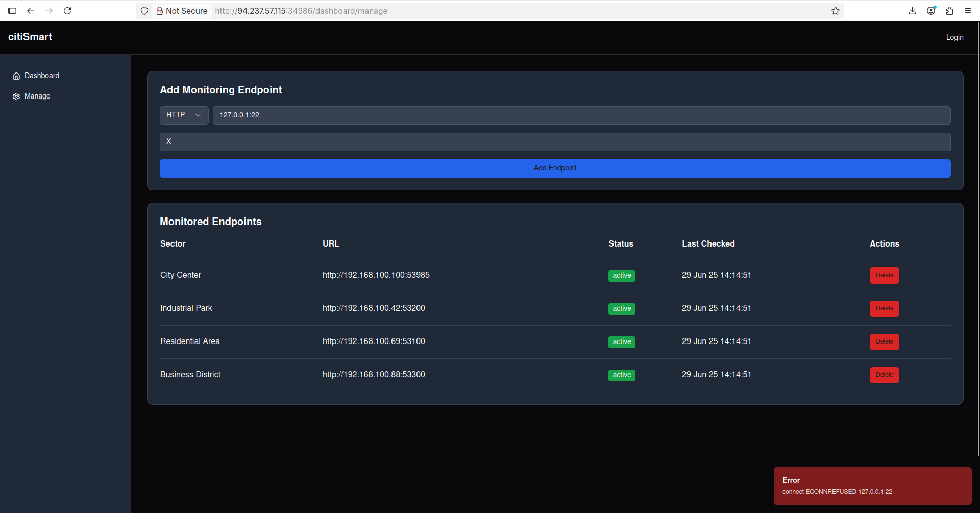The height and width of the screenshot is (513, 980).
Task: Click the Business District sector cell
Action: pyautogui.click(x=190, y=375)
